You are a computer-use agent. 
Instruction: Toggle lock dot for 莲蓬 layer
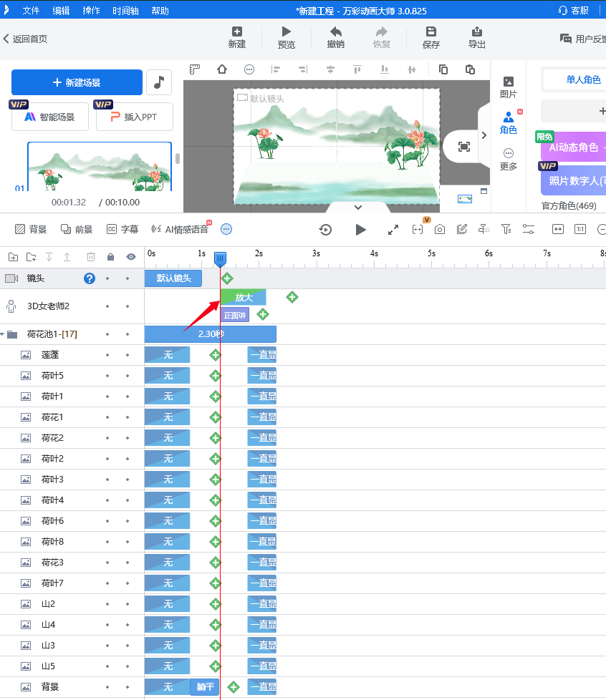tap(107, 354)
